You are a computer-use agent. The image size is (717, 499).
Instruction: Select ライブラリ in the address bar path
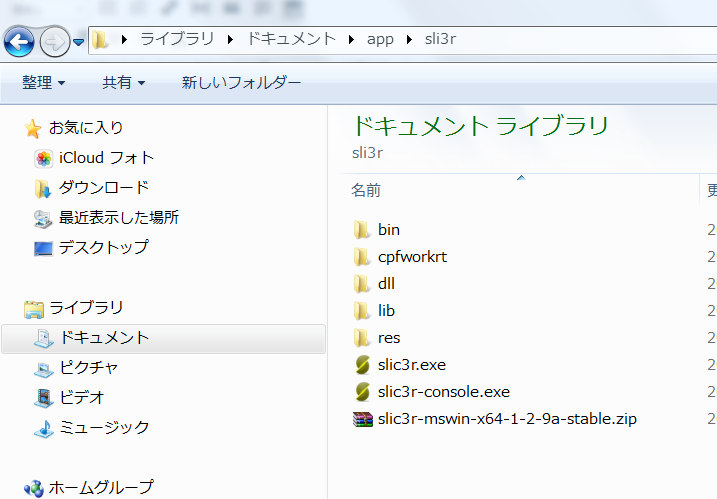point(177,39)
